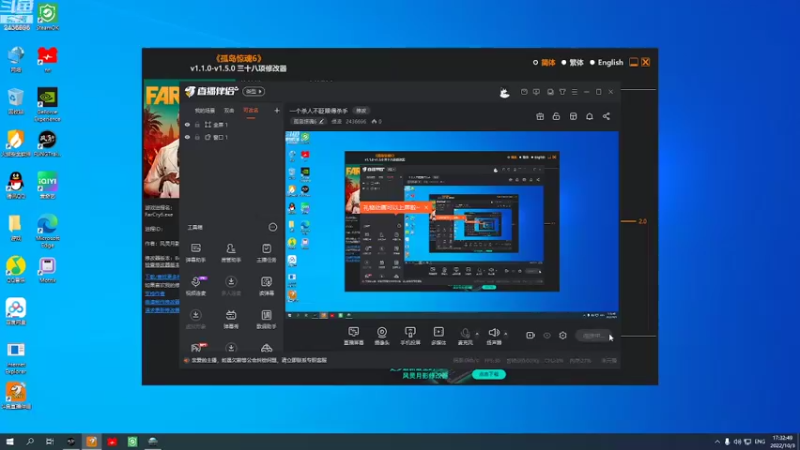Click the green download button on banner
800x450 pixels.
pyautogui.click(x=488, y=374)
